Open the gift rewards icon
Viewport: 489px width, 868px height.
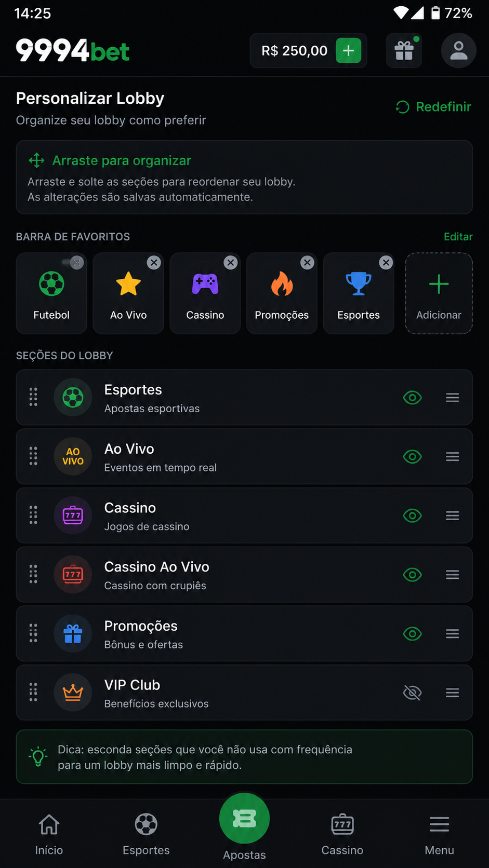click(x=404, y=50)
